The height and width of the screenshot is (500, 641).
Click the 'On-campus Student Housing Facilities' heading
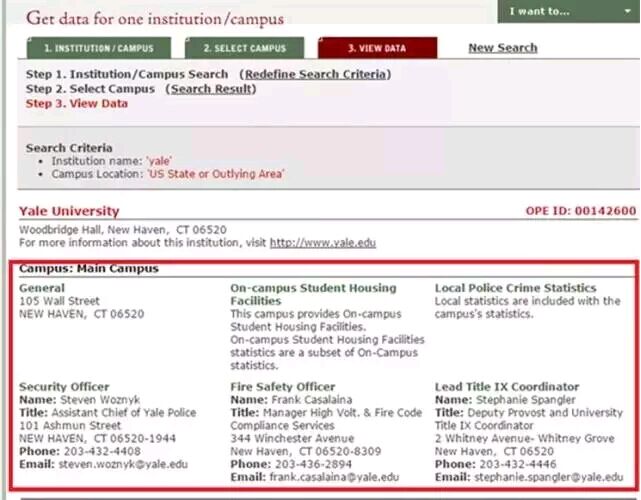tap(313, 294)
